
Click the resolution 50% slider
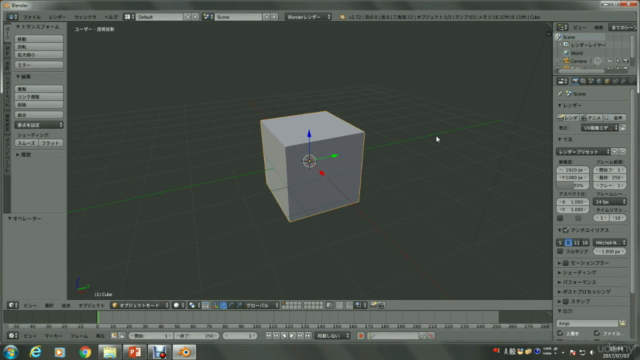(572, 185)
